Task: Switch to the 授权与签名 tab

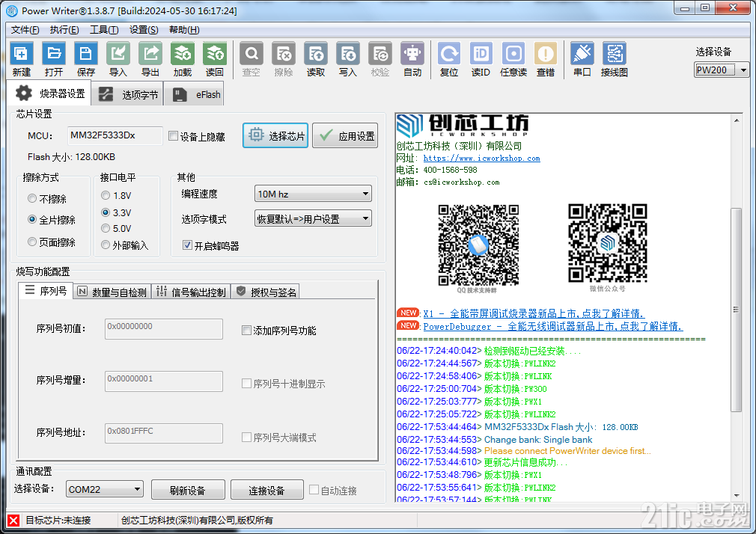Action: click(266, 292)
